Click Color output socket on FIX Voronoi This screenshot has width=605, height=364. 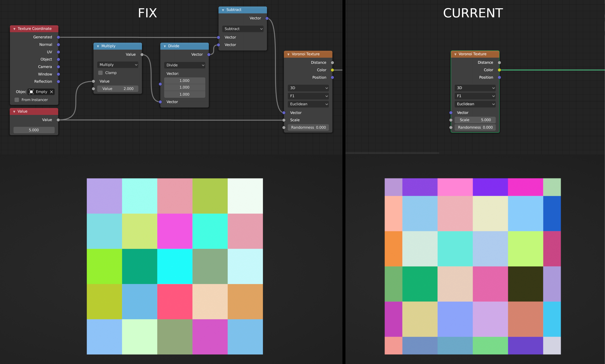coord(332,70)
